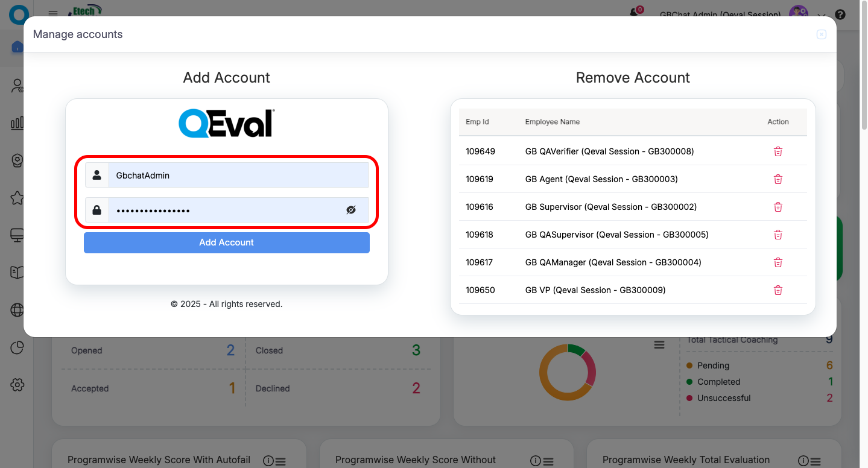Screen dimensions: 868x468
Task: Open the globe icon in left sidebar
Action: coord(17,310)
